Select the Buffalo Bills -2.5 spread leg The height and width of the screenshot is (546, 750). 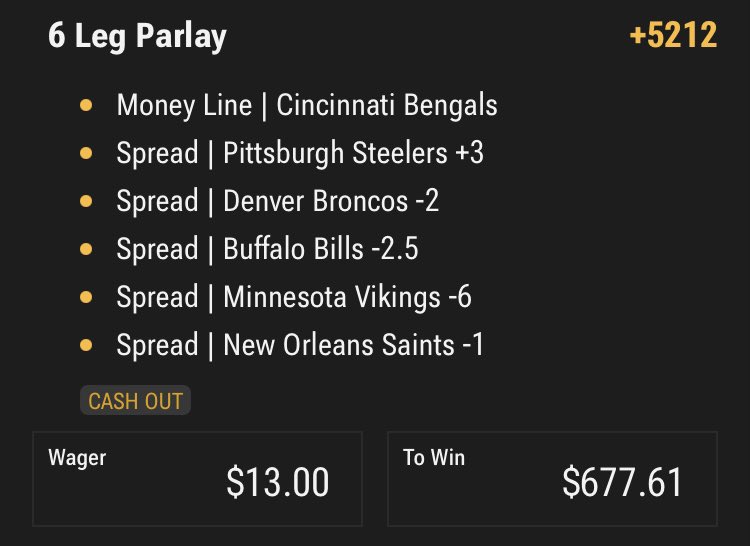(x=267, y=249)
